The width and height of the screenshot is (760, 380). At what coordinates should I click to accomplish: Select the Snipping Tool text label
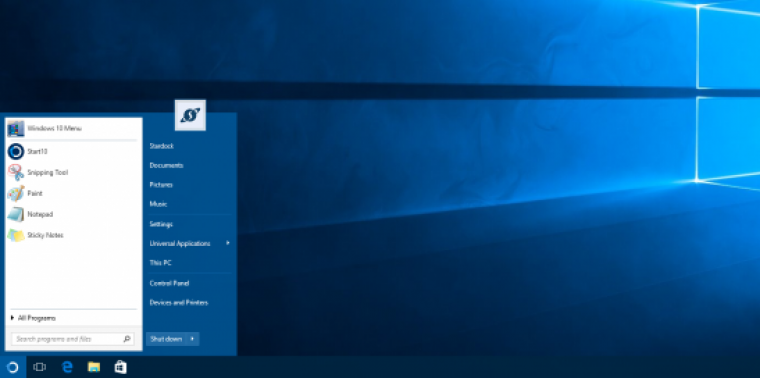(48, 173)
